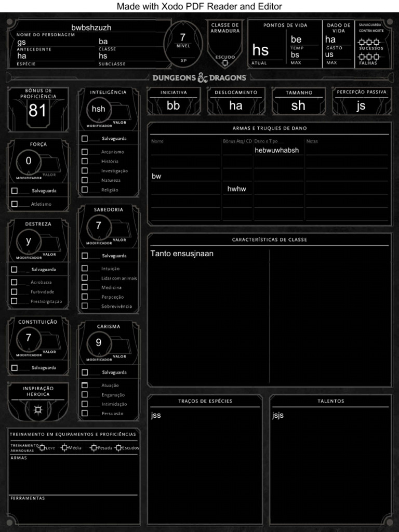The image size is (399, 532).
Task: Click the Nível value 7
Action: point(183,37)
